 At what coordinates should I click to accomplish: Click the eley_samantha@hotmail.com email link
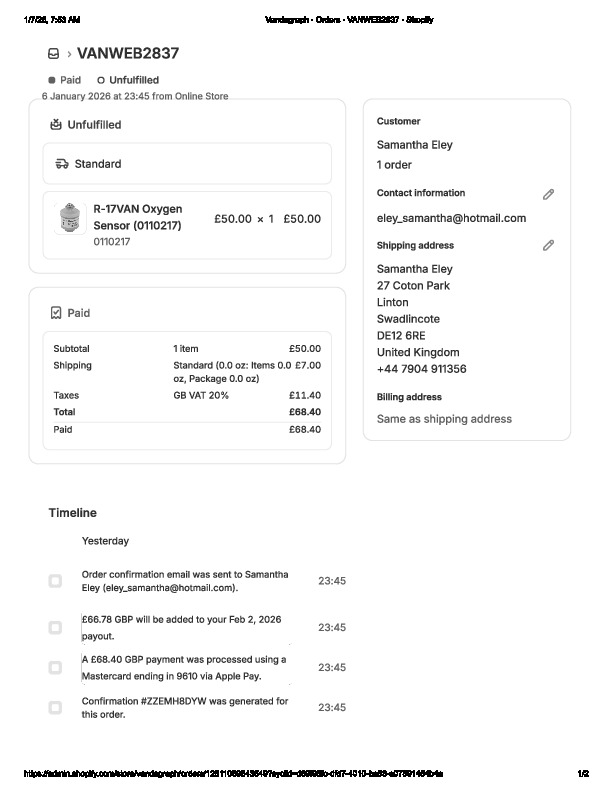click(x=451, y=218)
